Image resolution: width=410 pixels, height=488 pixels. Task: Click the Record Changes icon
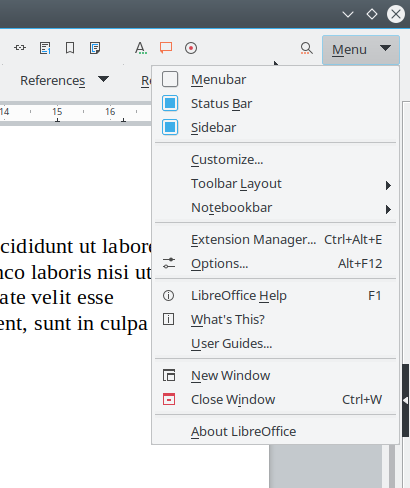coord(191,48)
